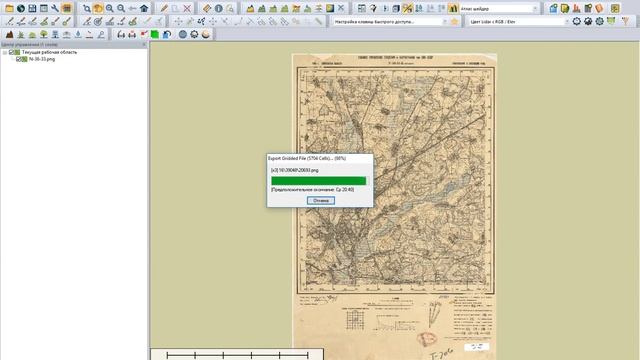Screen dimensions: 640x360
Task: Click the connected-nodes vertex edit tool
Action: 201,22
